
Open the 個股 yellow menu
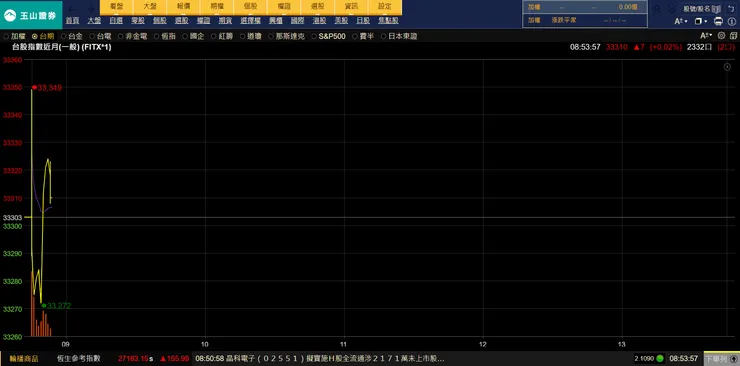(251, 7)
